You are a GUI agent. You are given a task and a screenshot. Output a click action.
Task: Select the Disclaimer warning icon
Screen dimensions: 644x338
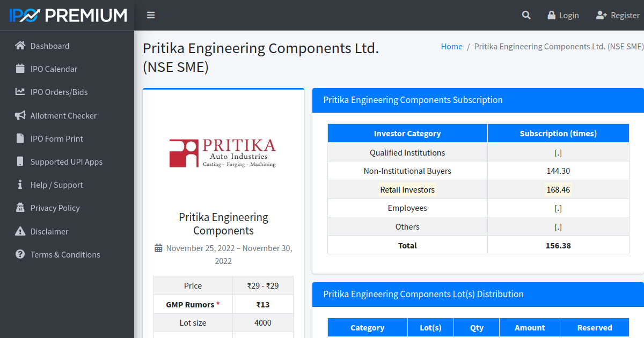(x=20, y=231)
